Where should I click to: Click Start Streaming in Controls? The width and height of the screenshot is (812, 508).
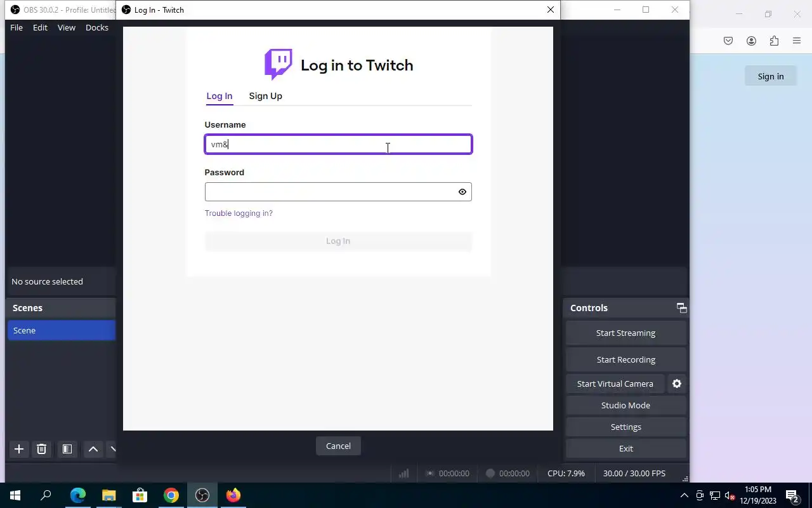625,333
